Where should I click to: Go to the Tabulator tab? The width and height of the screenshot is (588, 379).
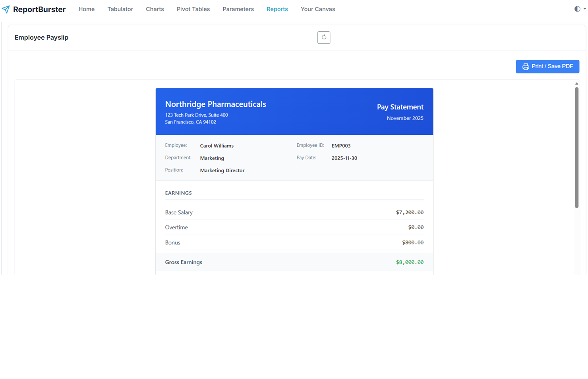[120, 9]
